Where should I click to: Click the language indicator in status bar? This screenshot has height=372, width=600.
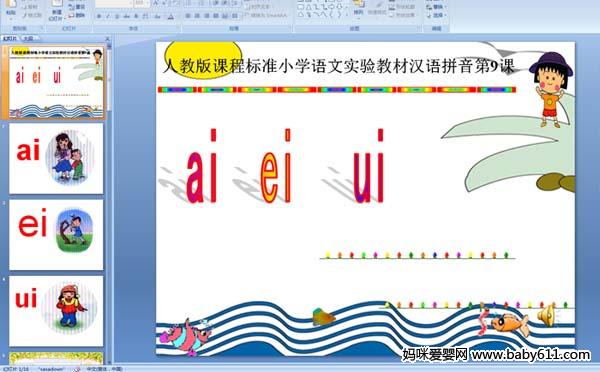(103, 369)
